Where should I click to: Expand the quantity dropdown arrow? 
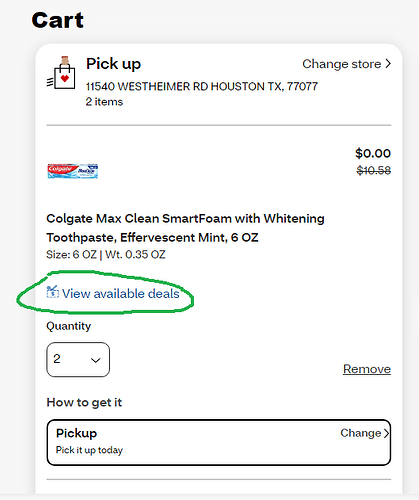[96, 360]
